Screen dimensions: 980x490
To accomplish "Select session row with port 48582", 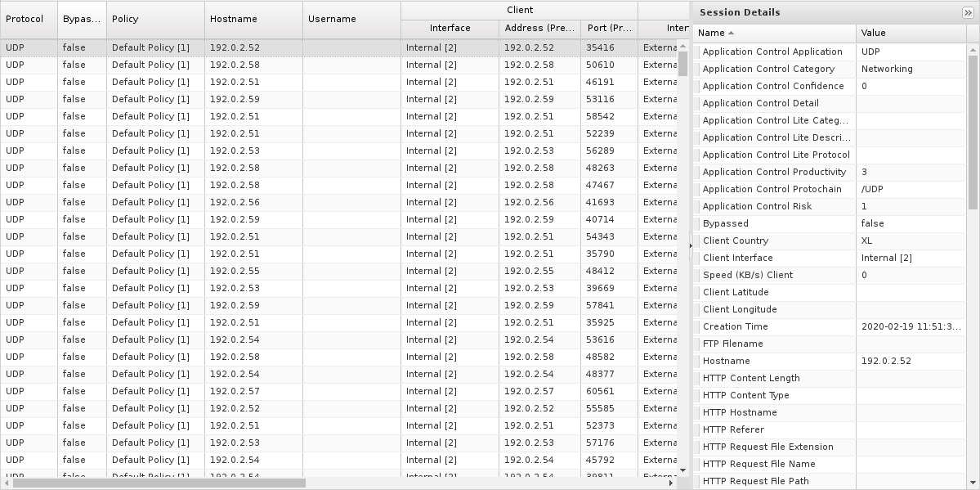I will click(338, 357).
